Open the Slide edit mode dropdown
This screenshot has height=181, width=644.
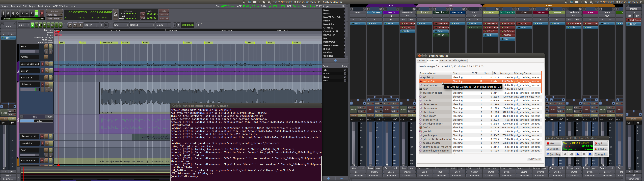24,25
